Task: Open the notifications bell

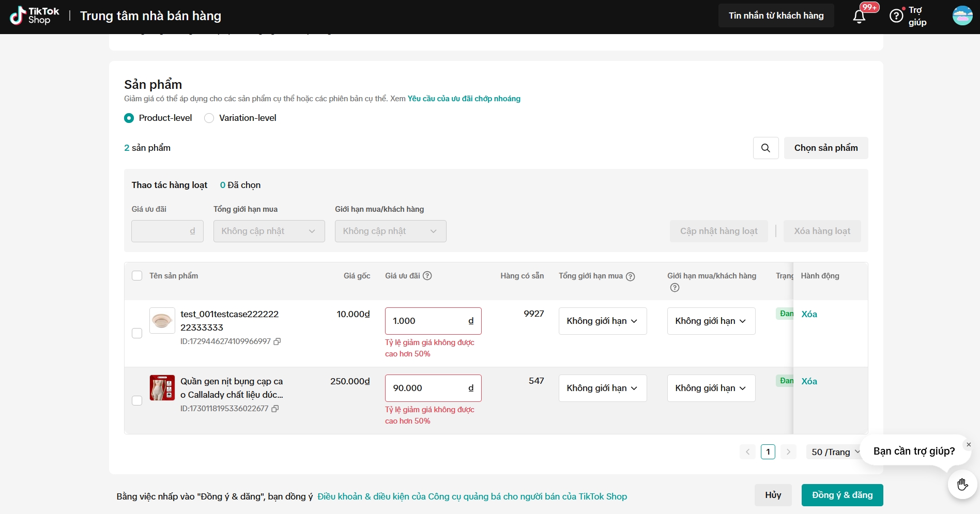Action: 859,17
